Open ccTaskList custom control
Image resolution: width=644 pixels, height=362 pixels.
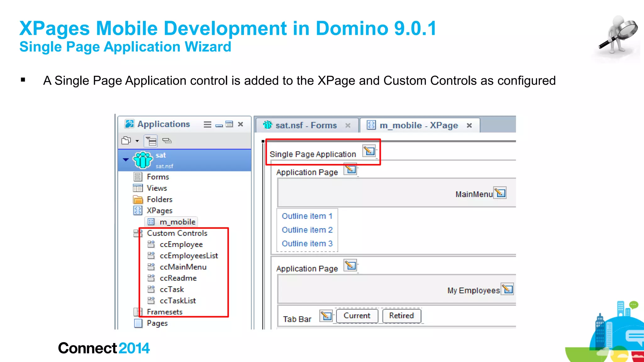point(178,301)
